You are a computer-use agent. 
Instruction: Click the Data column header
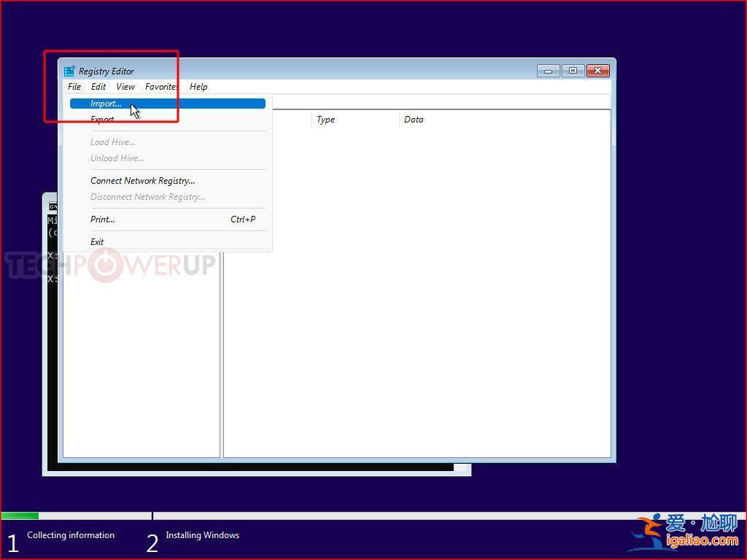(413, 119)
